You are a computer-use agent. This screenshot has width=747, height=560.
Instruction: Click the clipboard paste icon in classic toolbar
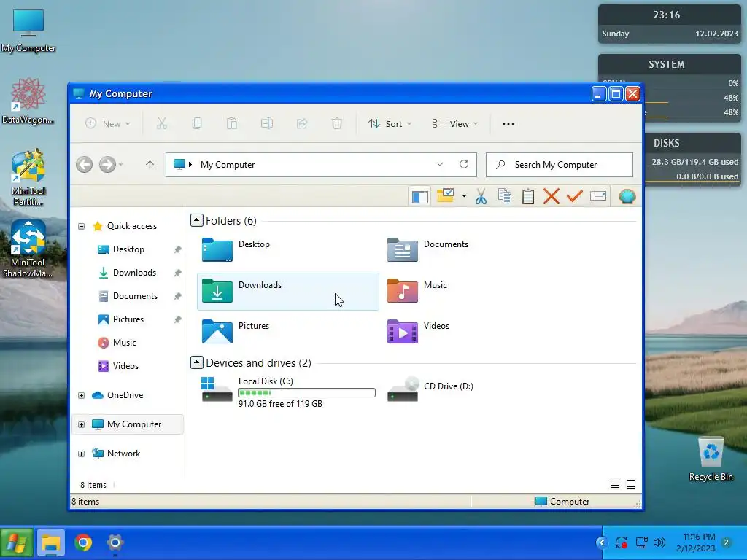tap(528, 196)
